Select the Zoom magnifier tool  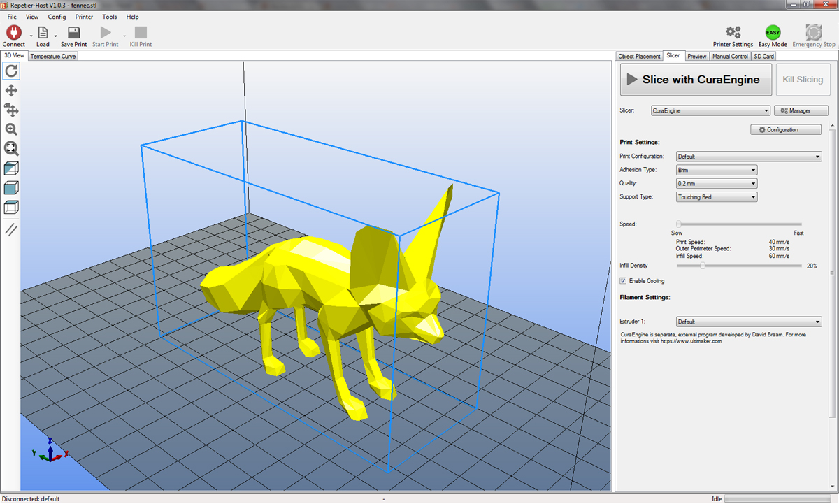pyautogui.click(x=11, y=129)
